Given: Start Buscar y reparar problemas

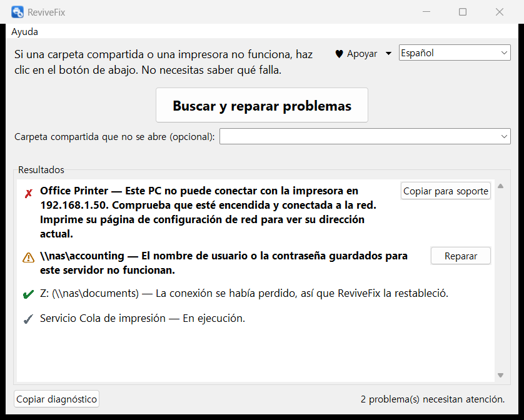Looking at the screenshot, I should pyautogui.click(x=262, y=105).
